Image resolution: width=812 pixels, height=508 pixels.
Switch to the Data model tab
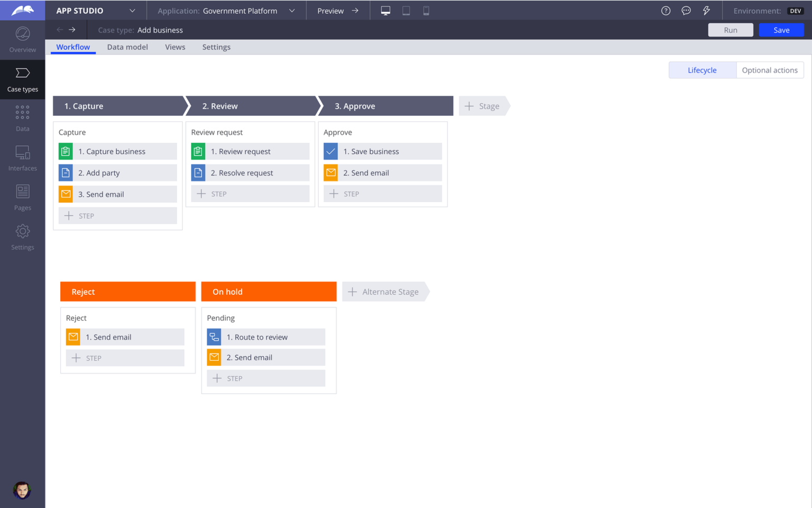(127, 47)
